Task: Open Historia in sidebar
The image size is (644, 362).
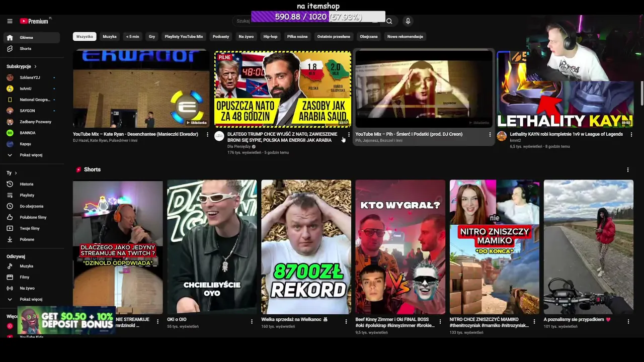Action: [32, 184]
